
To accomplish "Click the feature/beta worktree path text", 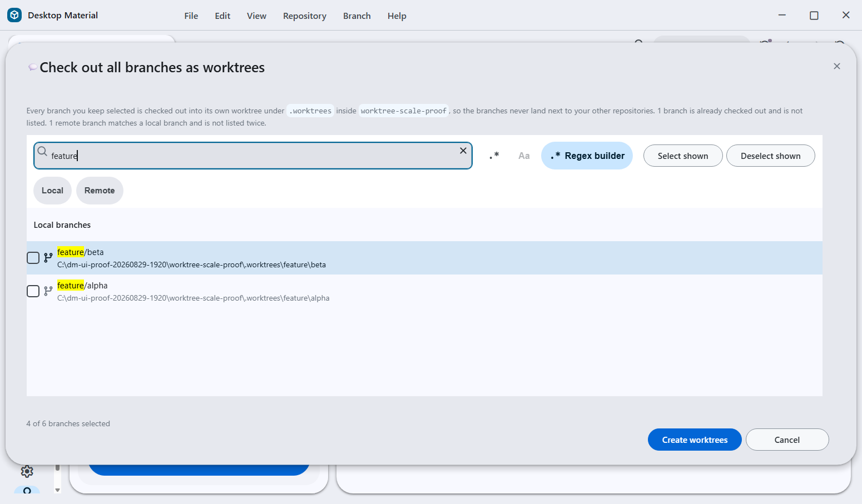I will (191, 265).
